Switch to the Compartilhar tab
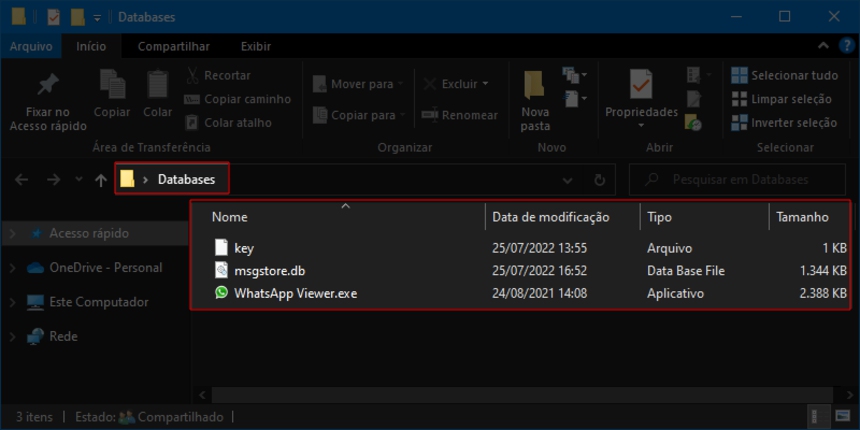Viewport: 860px width, 430px height. coord(173,47)
